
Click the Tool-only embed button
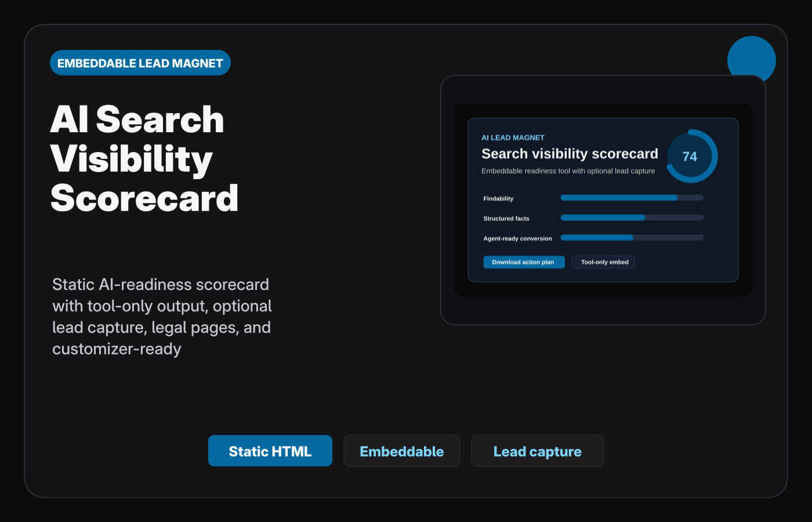pyautogui.click(x=603, y=262)
